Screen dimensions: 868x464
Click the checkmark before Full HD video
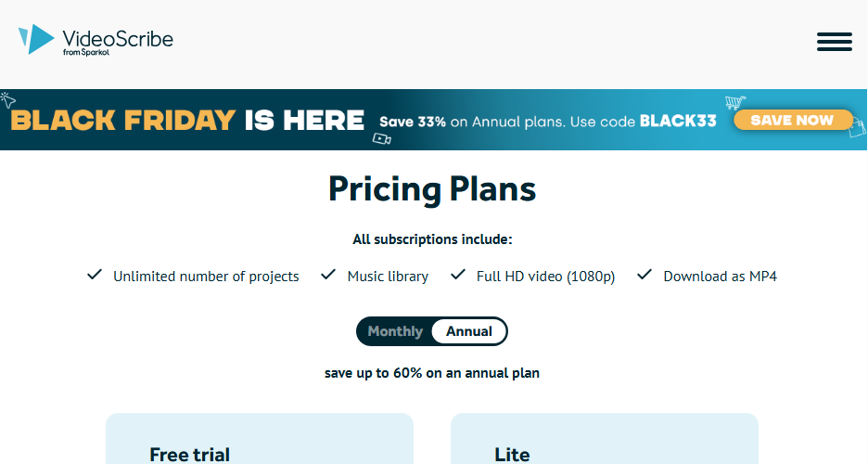click(457, 276)
